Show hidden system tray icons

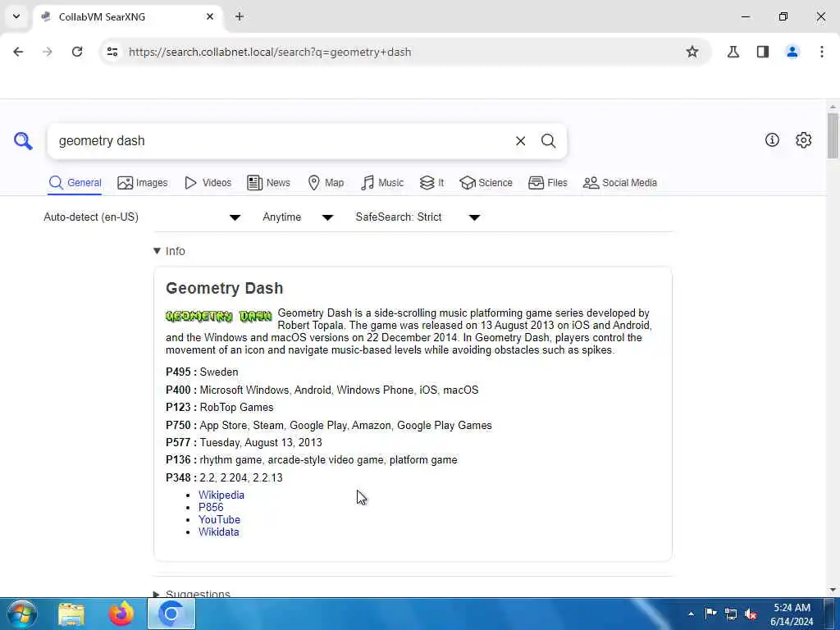(x=691, y=614)
